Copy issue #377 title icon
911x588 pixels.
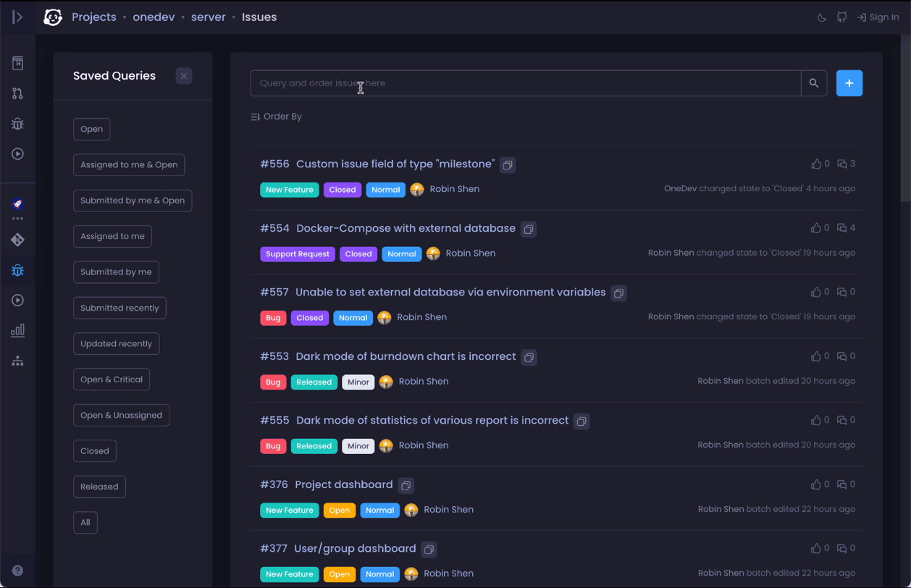(x=429, y=550)
